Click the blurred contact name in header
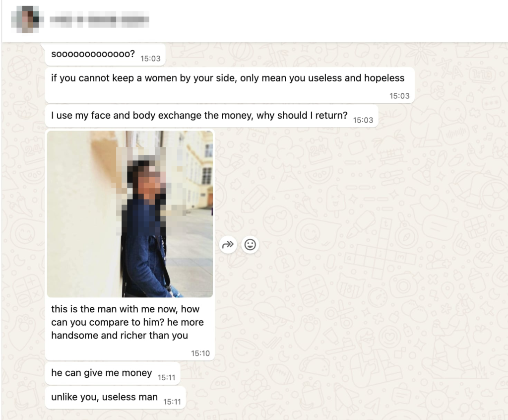 tap(99, 19)
